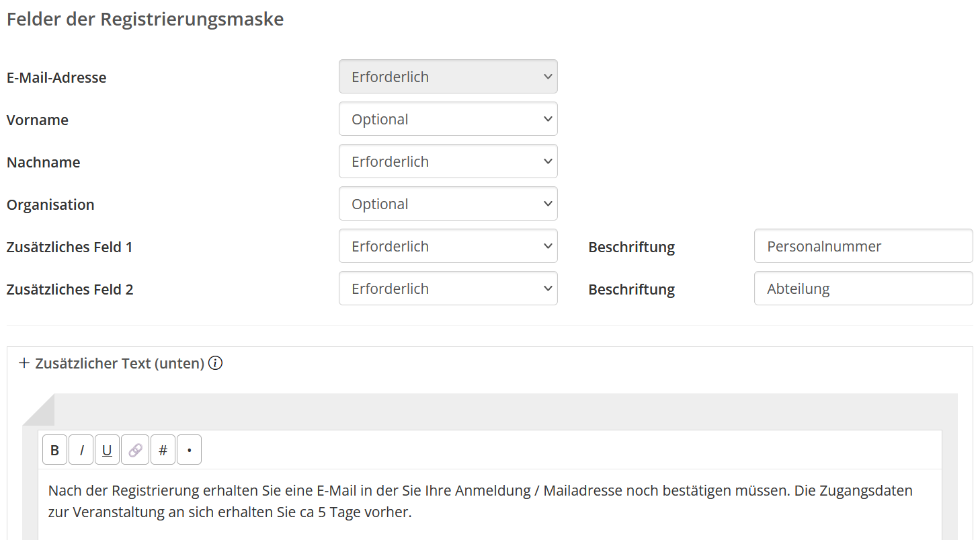Insert numbered list with the # button
Image resolution: width=980 pixels, height=540 pixels.
[163, 450]
